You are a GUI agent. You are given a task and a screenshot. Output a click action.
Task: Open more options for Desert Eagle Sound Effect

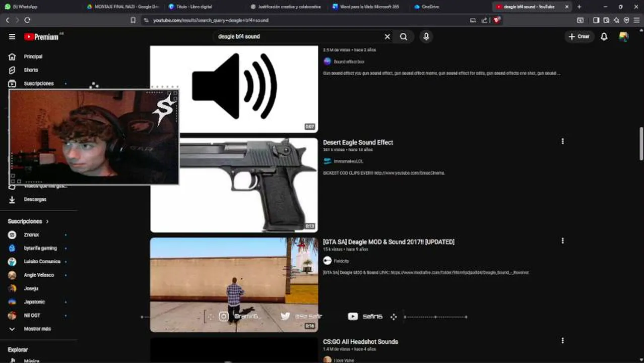pos(562,142)
